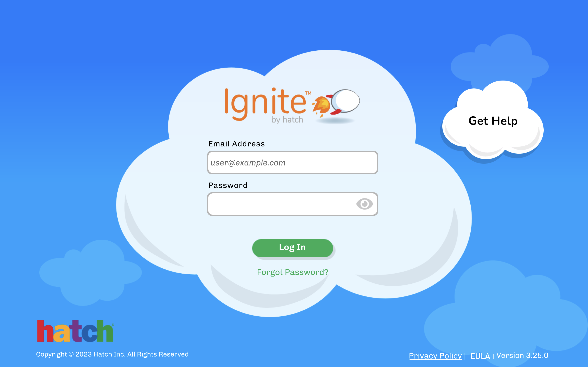Click the green letter h in hatch logo
Viewport: 588px width, 367px height.
tap(104, 331)
